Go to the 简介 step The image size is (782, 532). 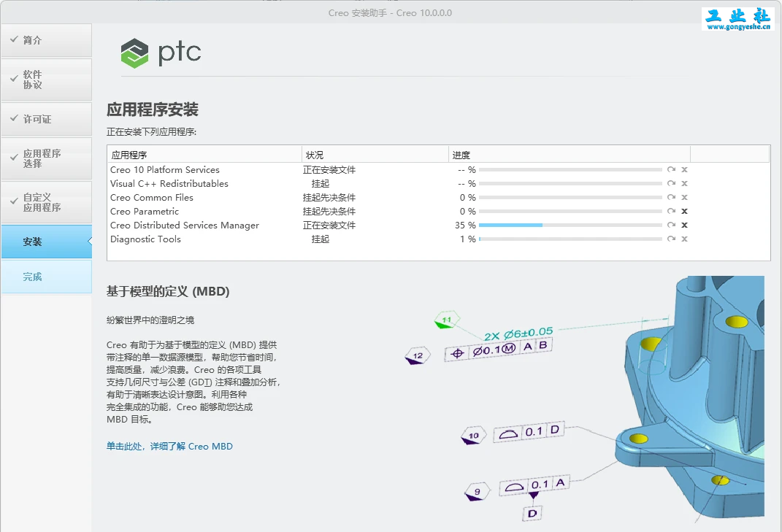click(47, 40)
